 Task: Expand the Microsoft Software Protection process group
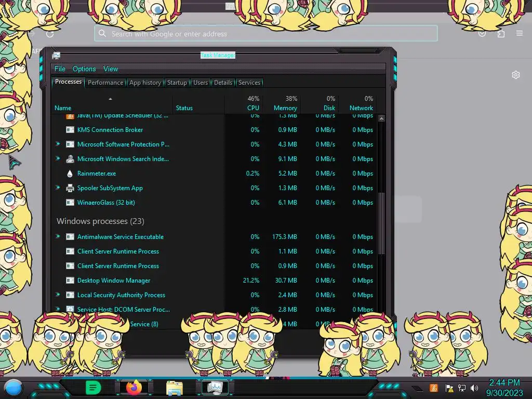click(x=58, y=144)
